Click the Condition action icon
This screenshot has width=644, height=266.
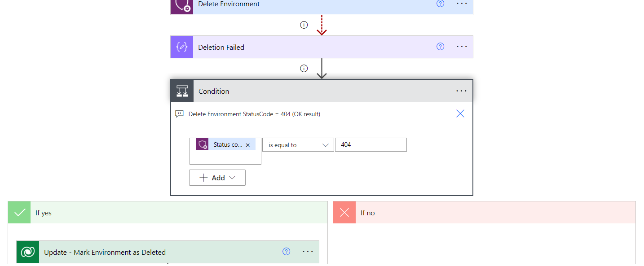181,91
